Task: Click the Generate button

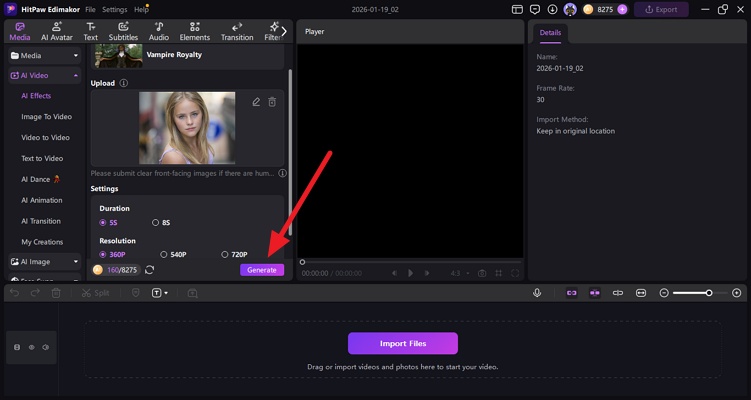Action: 262,270
